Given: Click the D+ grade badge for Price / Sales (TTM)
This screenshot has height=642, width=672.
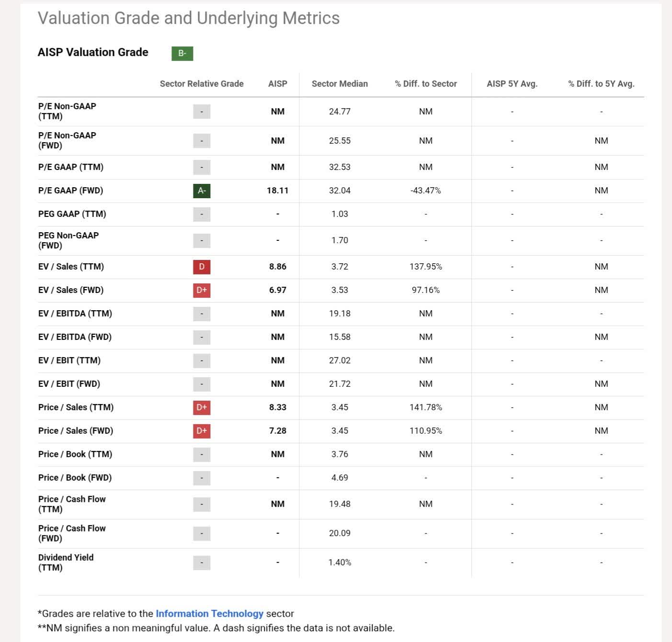Looking at the screenshot, I should pos(202,407).
